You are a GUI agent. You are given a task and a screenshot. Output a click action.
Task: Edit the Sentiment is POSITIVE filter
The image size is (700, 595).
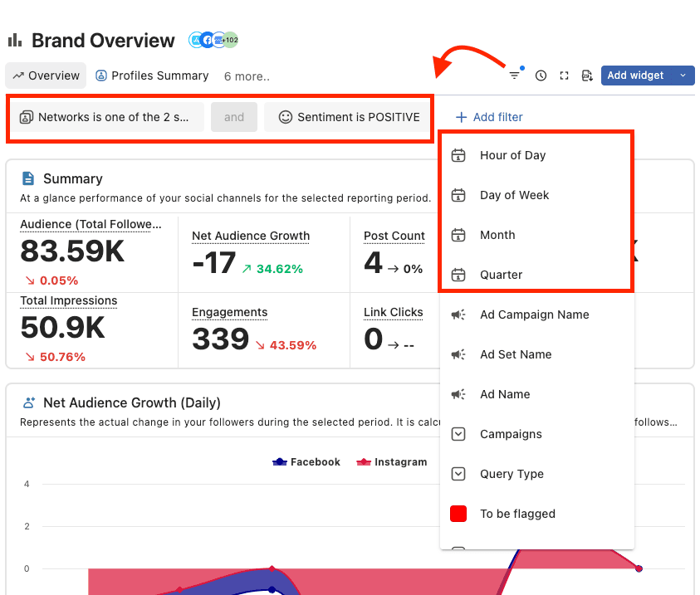point(348,117)
